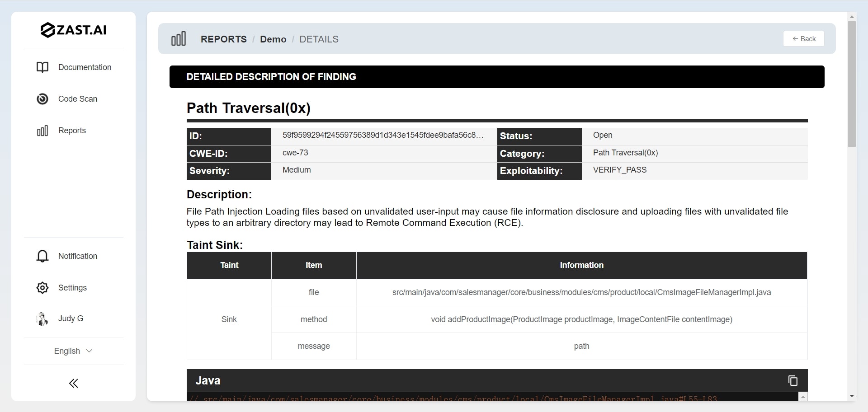Click the Path Traversal(0x) category value
The width and height of the screenshot is (868, 412).
tap(625, 153)
